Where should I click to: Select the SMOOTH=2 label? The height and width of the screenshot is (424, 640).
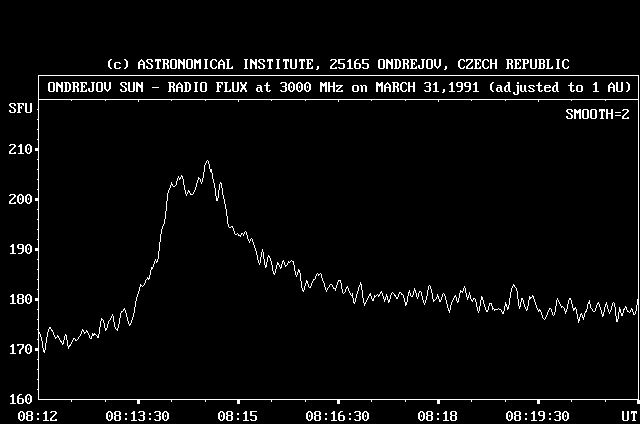598,114
